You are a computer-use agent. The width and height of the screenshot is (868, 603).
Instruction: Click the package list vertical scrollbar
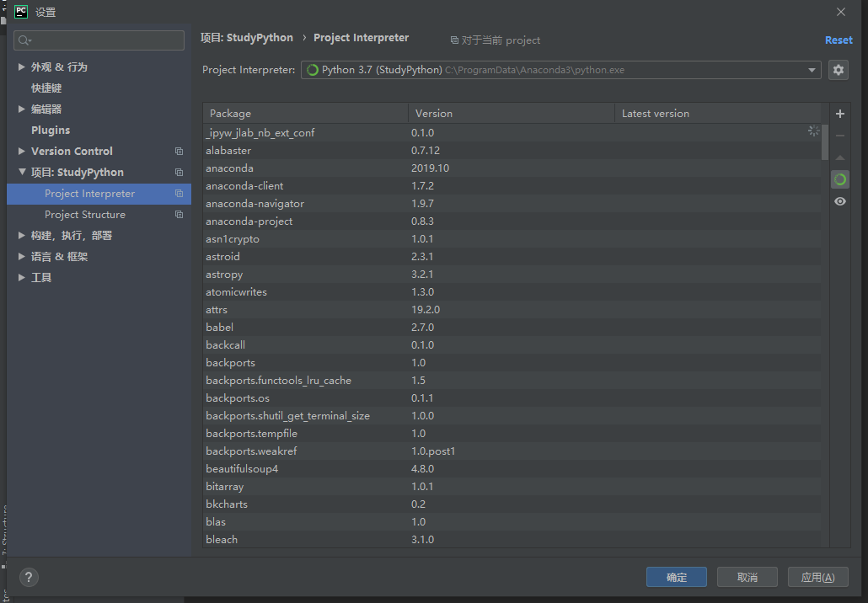825,142
